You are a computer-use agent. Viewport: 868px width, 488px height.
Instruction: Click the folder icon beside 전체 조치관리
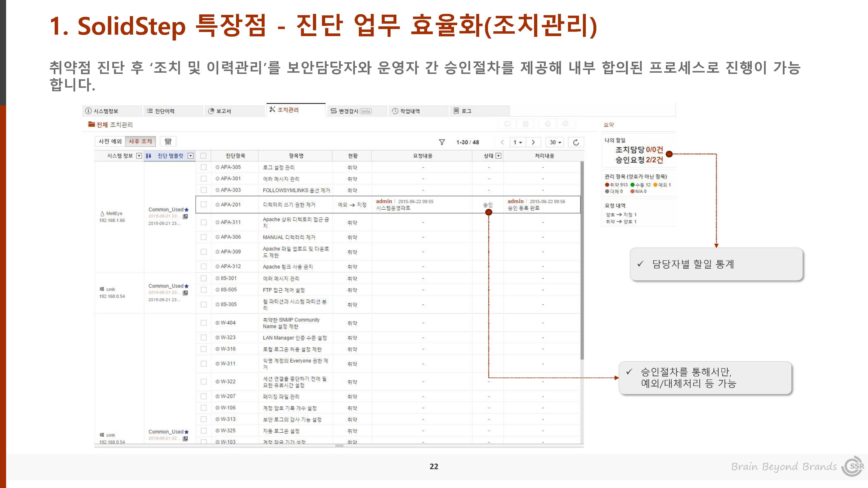91,124
